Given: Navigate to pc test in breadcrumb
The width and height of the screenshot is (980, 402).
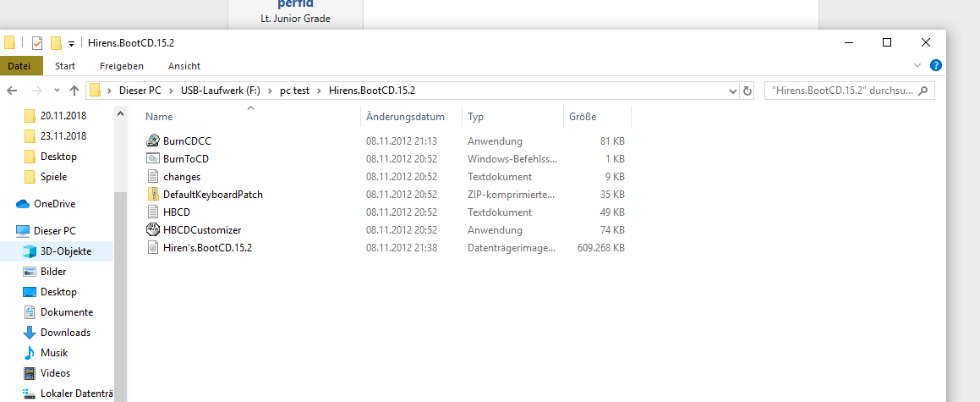Looking at the screenshot, I should pyautogui.click(x=294, y=91).
